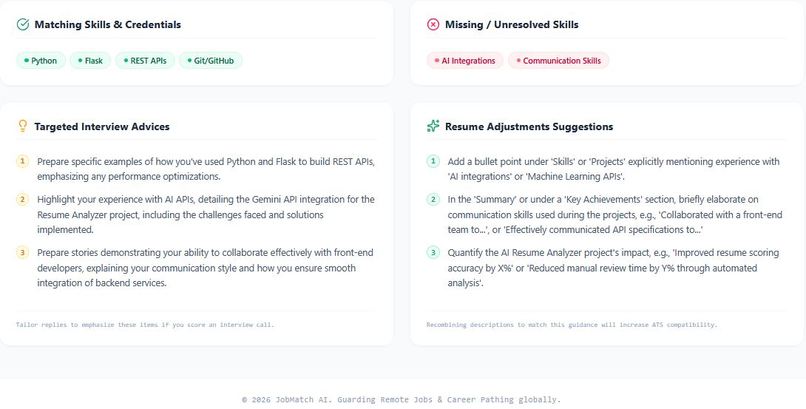The image size is (806, 409).
Task: Click number 3 badge next to 'Quantify the AI Resume'
Action: (433, 252)
